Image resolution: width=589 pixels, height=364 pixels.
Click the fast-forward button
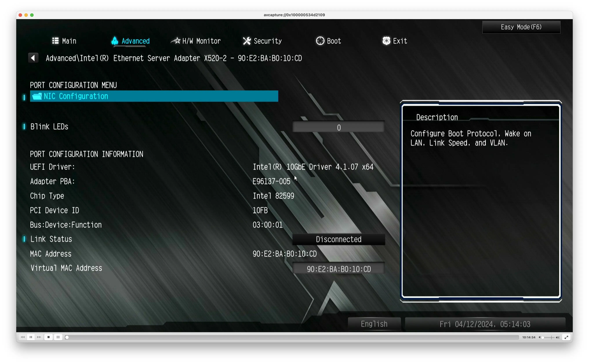(39, 337)
